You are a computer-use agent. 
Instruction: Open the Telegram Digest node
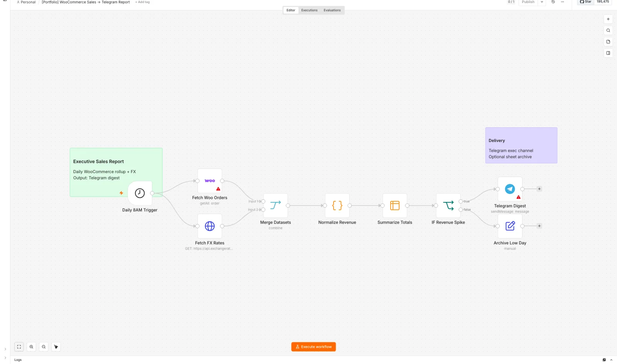pos(510,189)
